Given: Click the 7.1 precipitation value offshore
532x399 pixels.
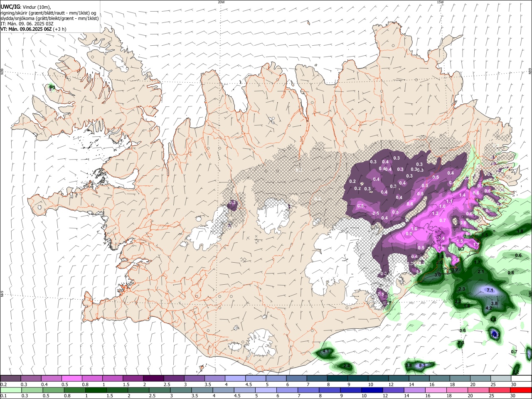Looking at the screenshot, I should coord(490,290).
